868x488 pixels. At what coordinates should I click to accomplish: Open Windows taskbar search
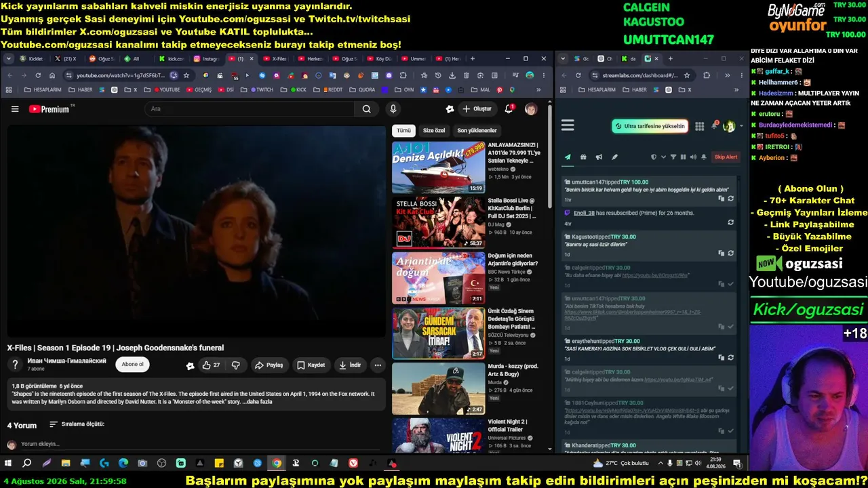(27, 464)
